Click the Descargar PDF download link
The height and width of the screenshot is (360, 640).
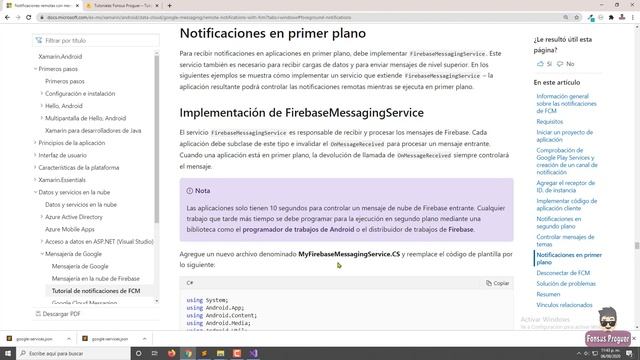(58, 314)
